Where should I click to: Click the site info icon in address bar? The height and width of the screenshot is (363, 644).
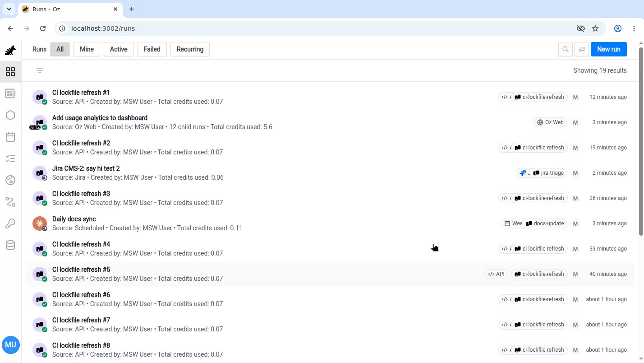tap(63, 28)
